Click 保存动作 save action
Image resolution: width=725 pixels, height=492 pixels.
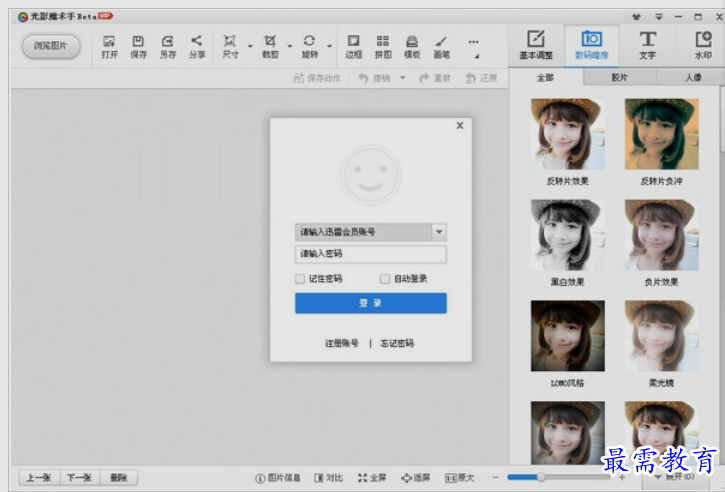tap(317, 78)
